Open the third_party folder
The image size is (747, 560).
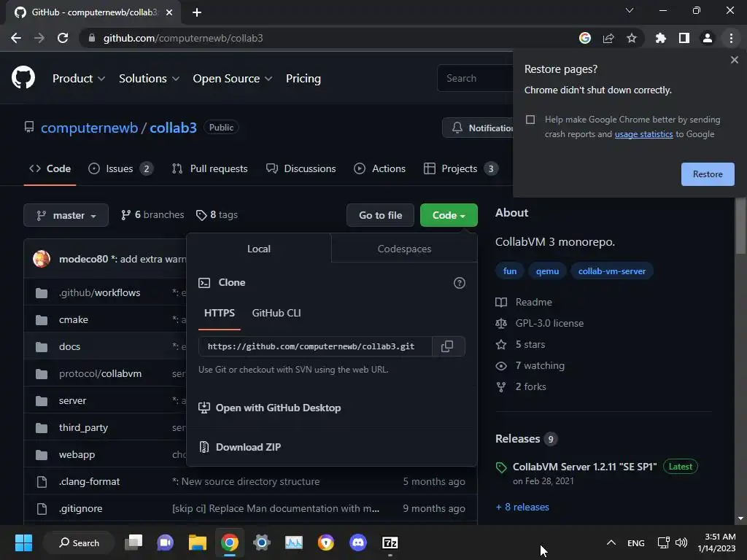pos(83,427)
